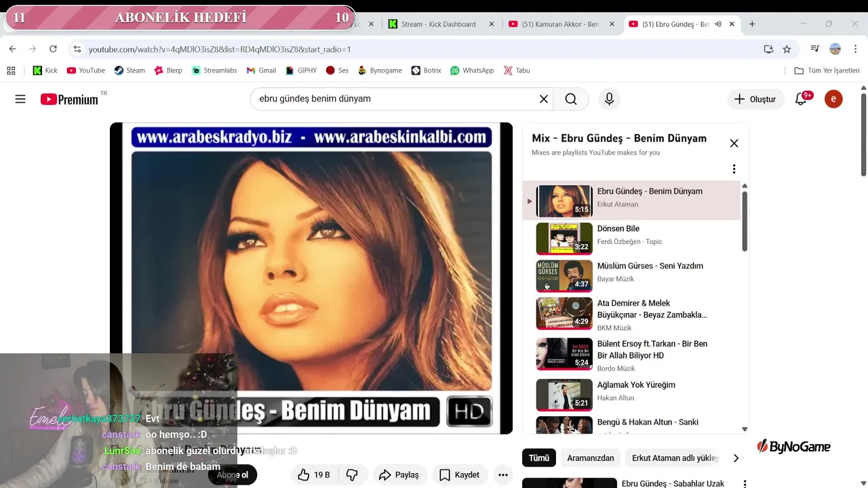Open Tüm Yer İşaretleri bookmarks folder
This screenshot has height=488, width=868.
point(827,70)
